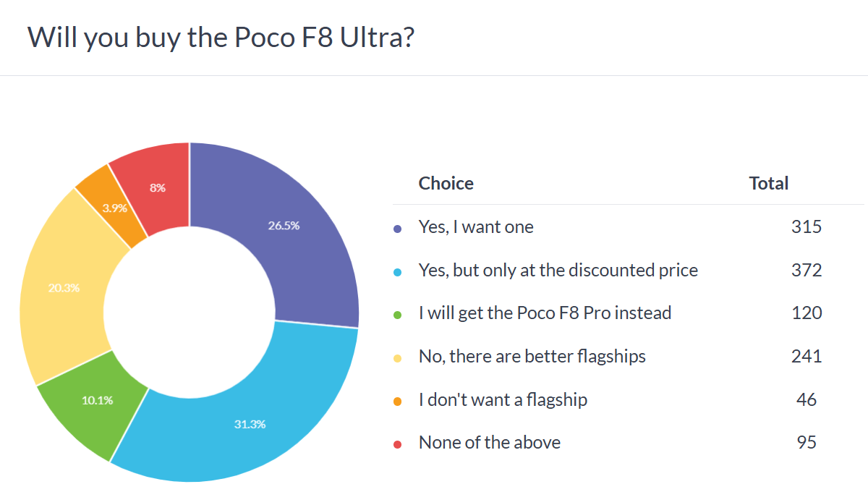The image size is (868, 492).
Task: Click the poll title 'Will you buy the Poco F8 Ultra?'
Action: click(x=221, y=38)
